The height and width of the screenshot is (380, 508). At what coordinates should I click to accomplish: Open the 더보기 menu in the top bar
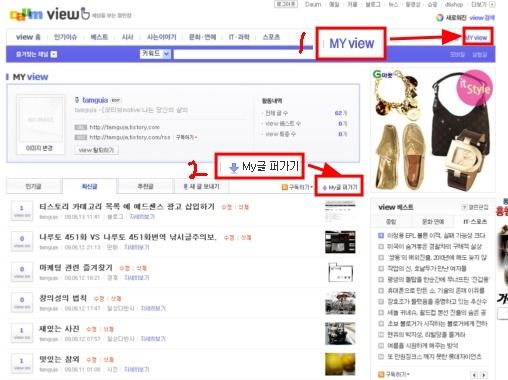(479, 4)
